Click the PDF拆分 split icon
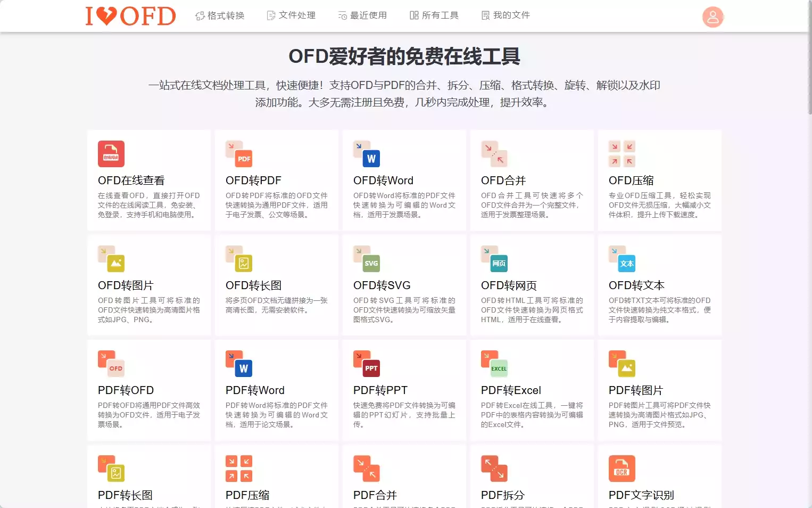Viewport: 812px width, 508px height. [494, 469]
